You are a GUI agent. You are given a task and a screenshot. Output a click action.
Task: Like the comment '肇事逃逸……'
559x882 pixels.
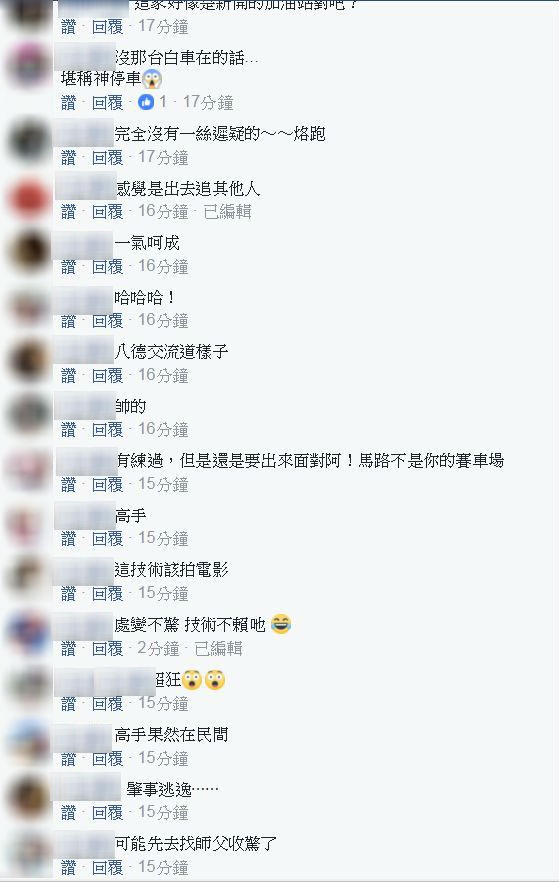click(68, 812)
